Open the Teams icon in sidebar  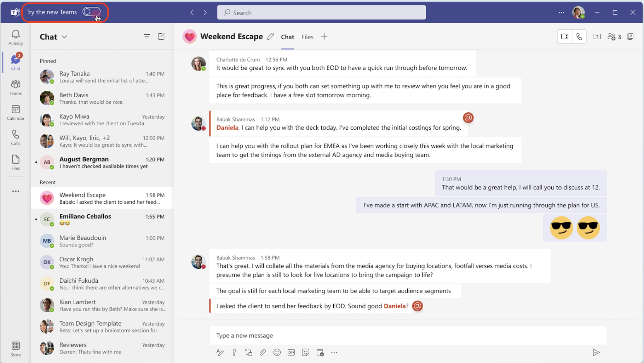pos(16,87)
